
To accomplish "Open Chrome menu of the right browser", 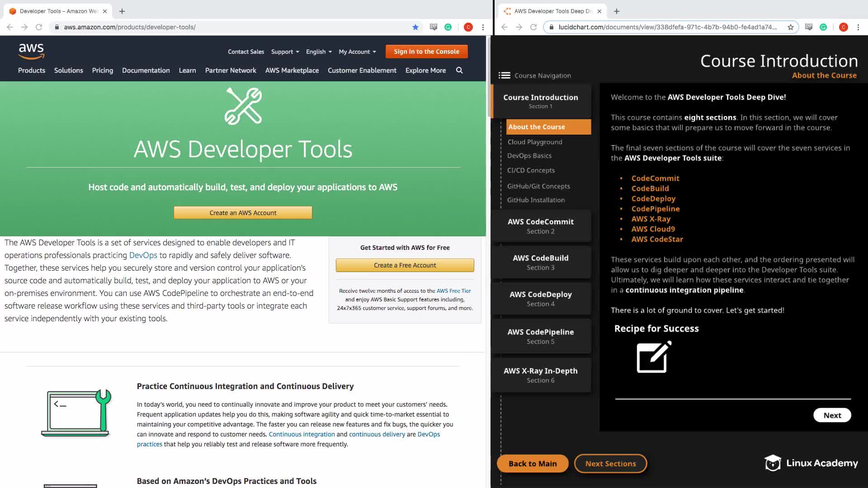I will point(858,27).
